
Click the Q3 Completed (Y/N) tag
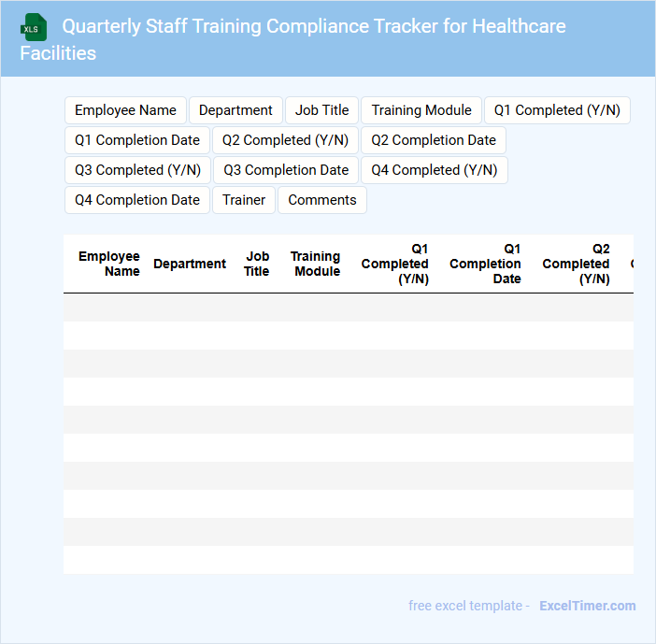[x=137, y=170]
